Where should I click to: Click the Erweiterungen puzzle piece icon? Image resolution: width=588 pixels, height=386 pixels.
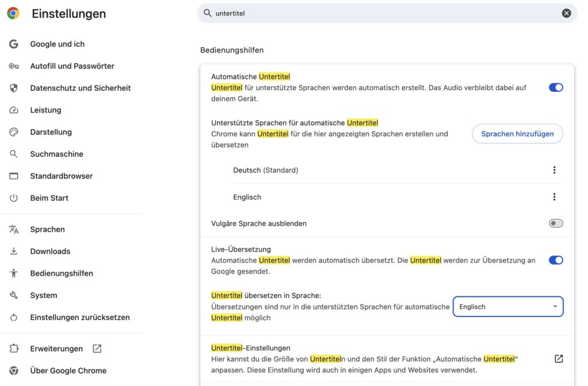click(14, 349)
